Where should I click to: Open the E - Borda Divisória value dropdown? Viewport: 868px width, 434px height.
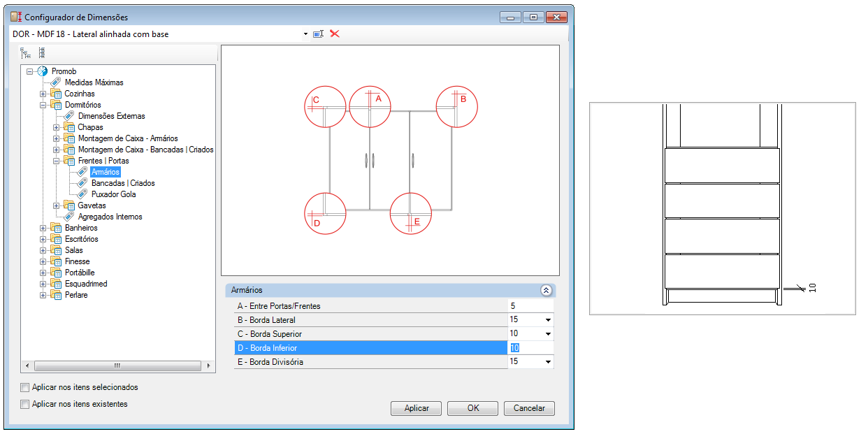tap(548, 362)
